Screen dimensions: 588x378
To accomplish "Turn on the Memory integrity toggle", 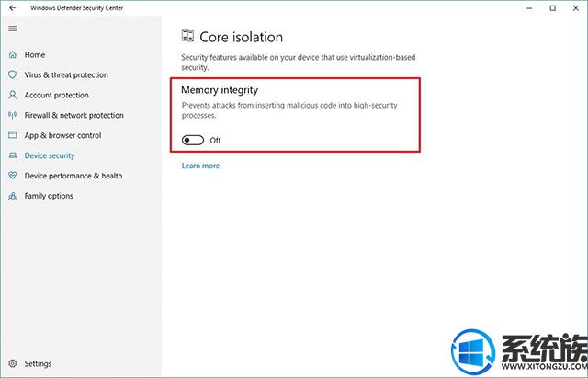I will pos(193,140).
